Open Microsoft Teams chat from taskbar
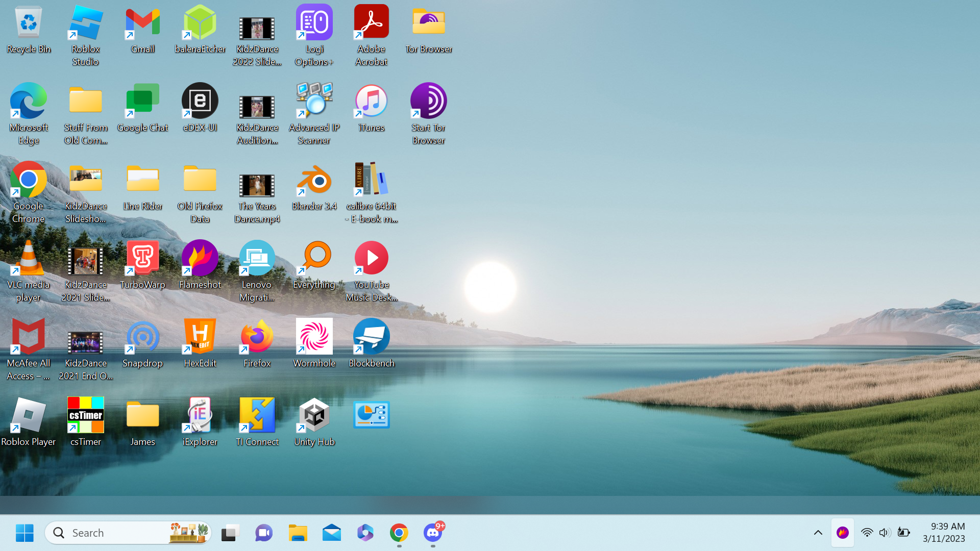980x551 pixels. (263, 532)
